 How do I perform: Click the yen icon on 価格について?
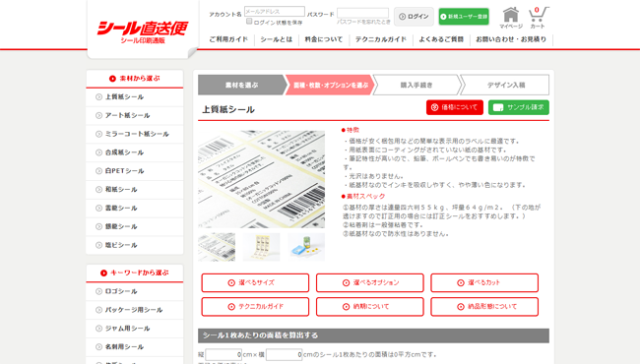click(434, 107)
